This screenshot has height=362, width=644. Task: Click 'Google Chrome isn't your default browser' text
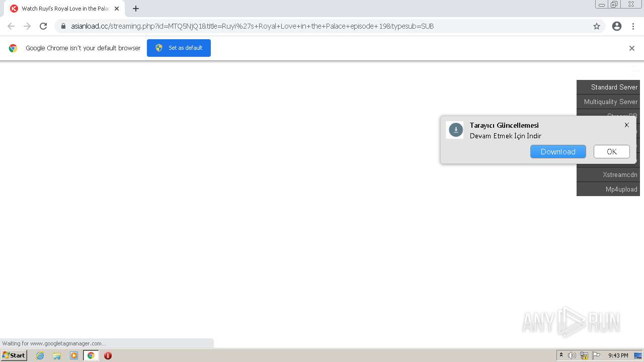[83, 48]
